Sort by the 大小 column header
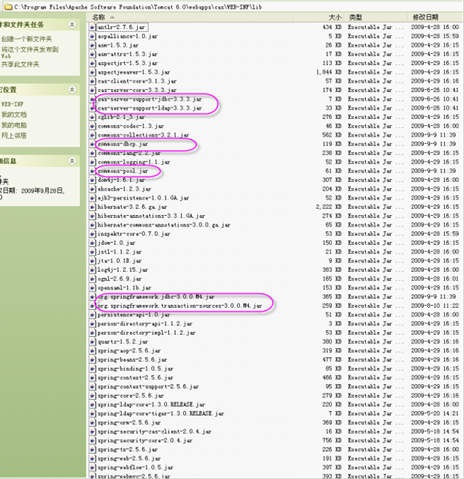 [x=335, y=17]
